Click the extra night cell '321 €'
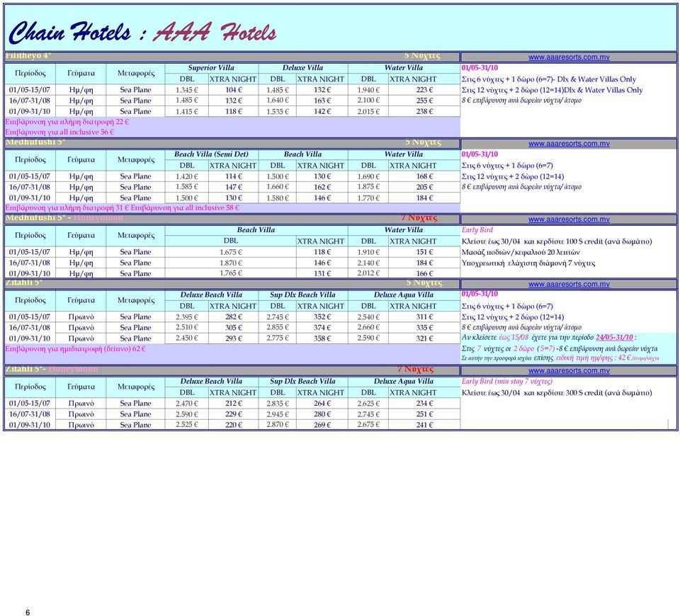Image resolution: width=680 pixels, height=616 pixels. tap(424, 338)
